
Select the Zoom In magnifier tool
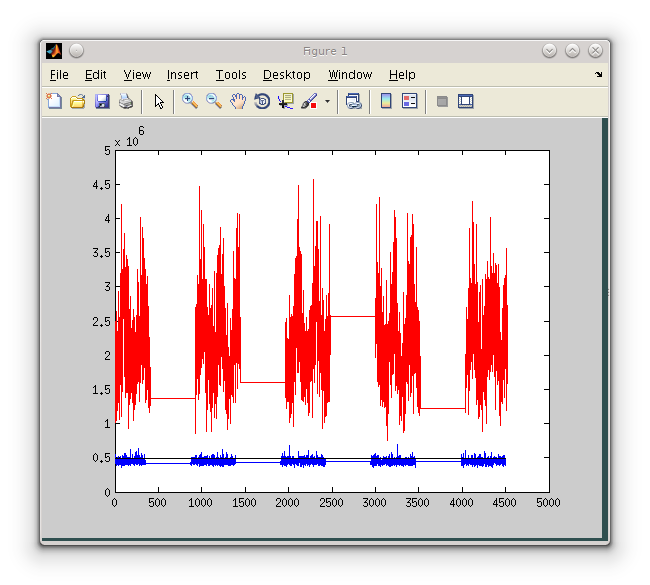click(x=190, y=101)
